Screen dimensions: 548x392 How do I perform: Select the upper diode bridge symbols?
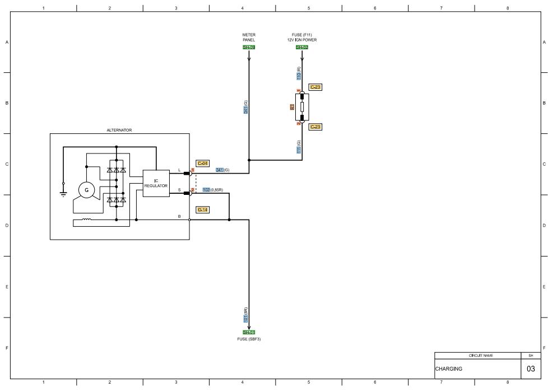[x=116, y=170]
